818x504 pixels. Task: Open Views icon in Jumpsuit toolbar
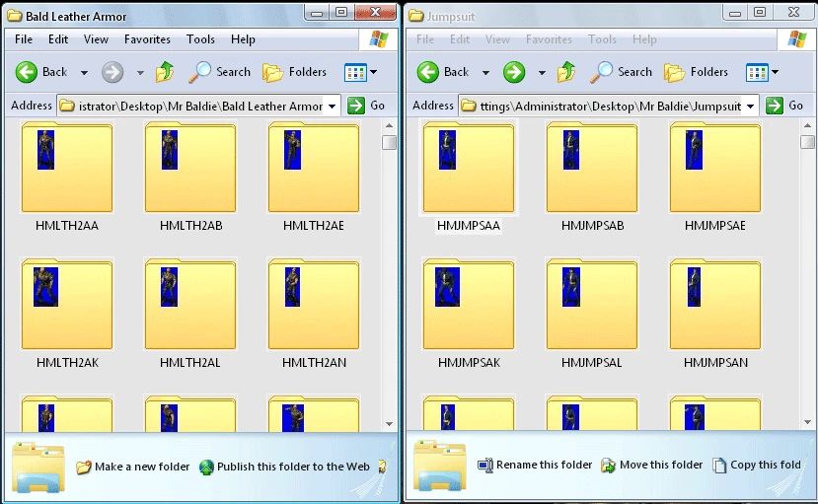(x=757, y=72)
